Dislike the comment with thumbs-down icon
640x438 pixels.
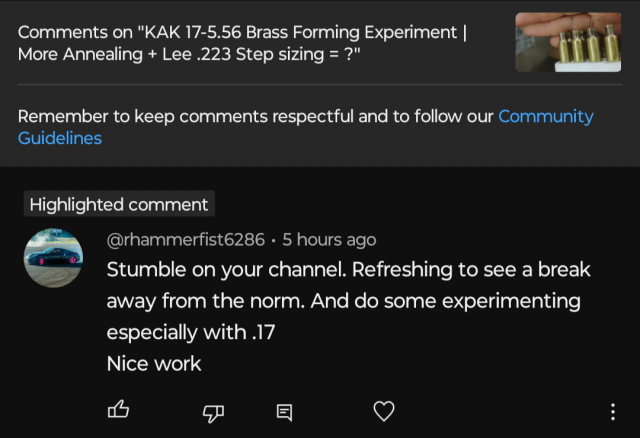[213, 411]
